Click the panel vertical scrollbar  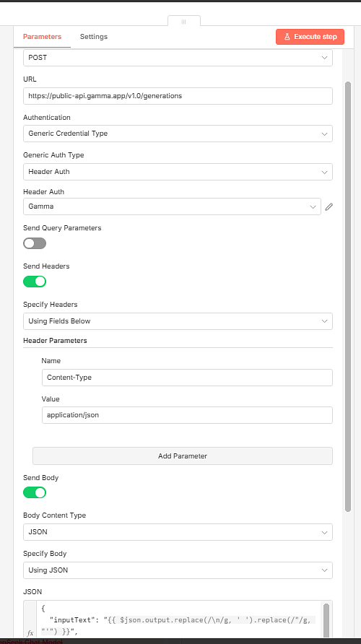pos(348,297)
